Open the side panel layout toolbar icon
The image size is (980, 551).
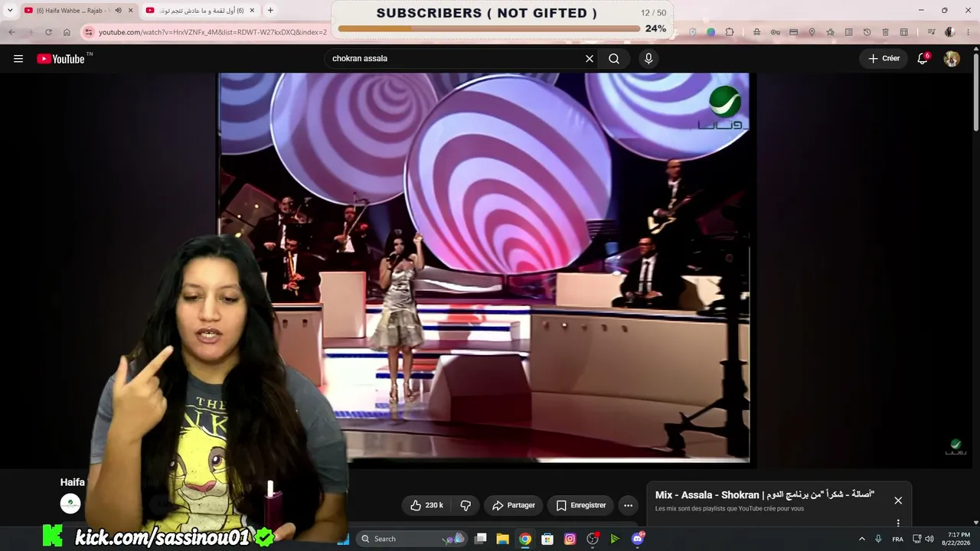point(903,32)
